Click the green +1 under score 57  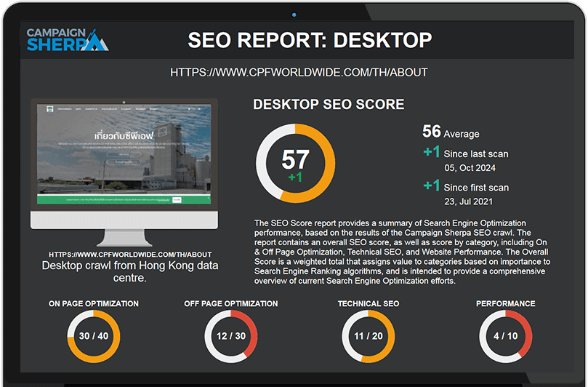(295, 177)
